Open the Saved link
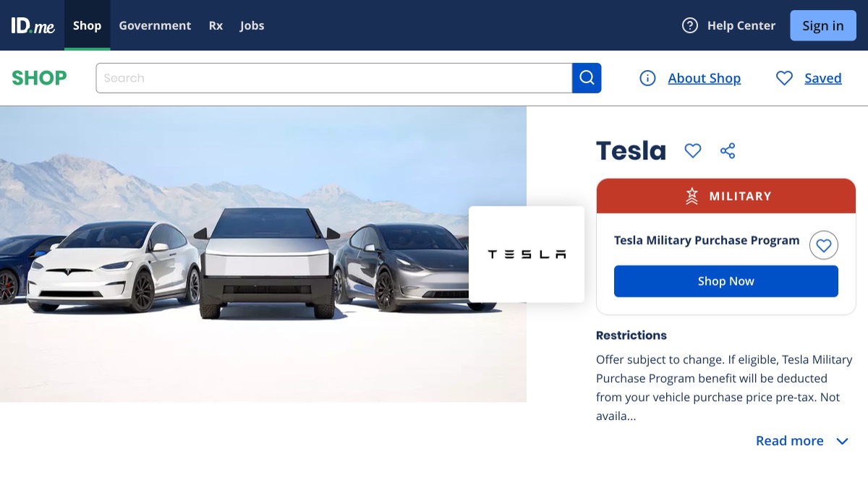Viewport: 868px width, 488px height. (823, 78)
